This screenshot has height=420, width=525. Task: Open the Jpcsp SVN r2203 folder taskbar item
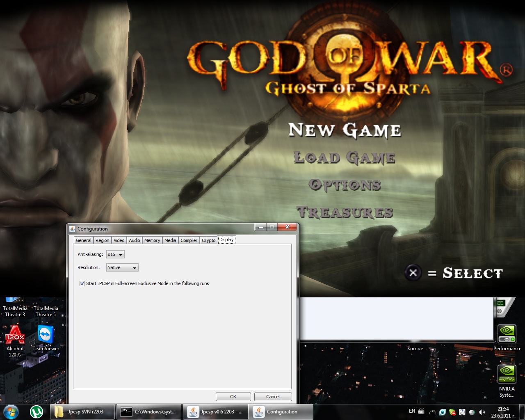point(82,412)
